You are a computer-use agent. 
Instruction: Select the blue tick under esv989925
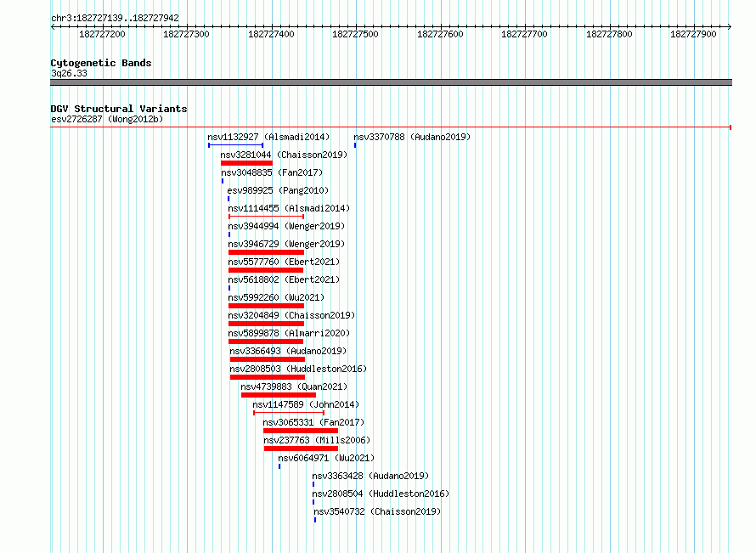228,199
